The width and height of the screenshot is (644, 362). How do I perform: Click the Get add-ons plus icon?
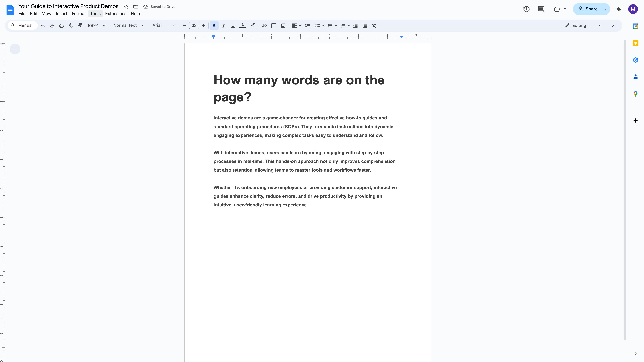(635, 121)
